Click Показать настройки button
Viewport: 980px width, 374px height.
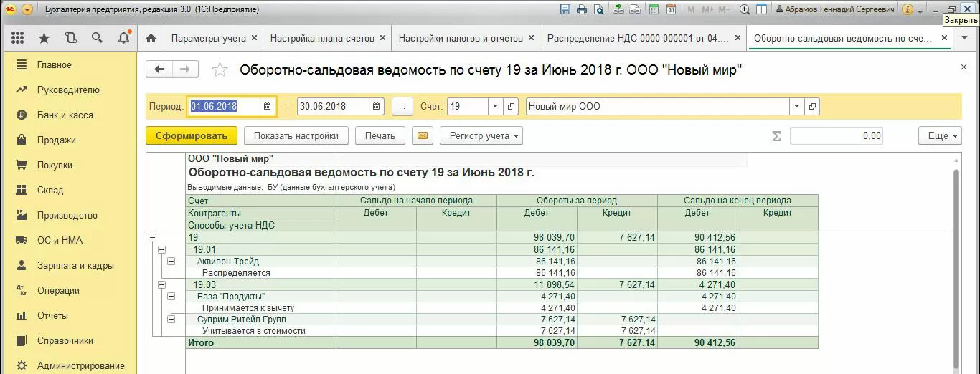tap(296, 135)
